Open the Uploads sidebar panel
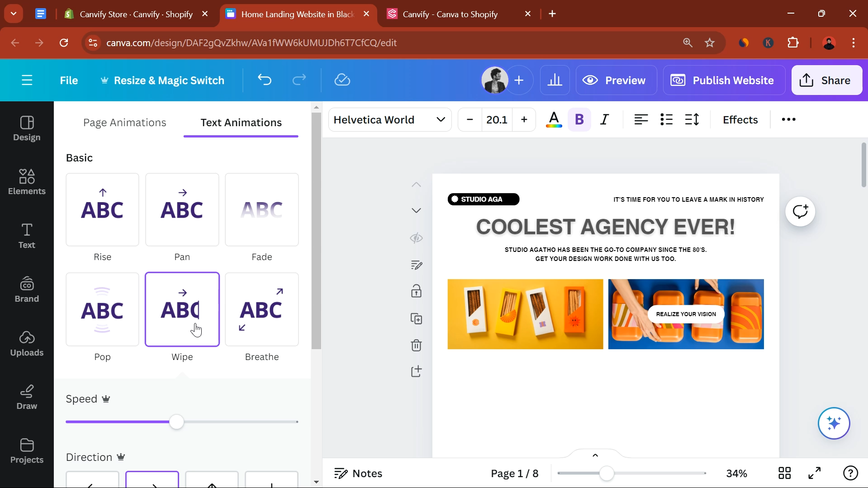The width and height of the screenshot is (868, 488). [27, 343]
